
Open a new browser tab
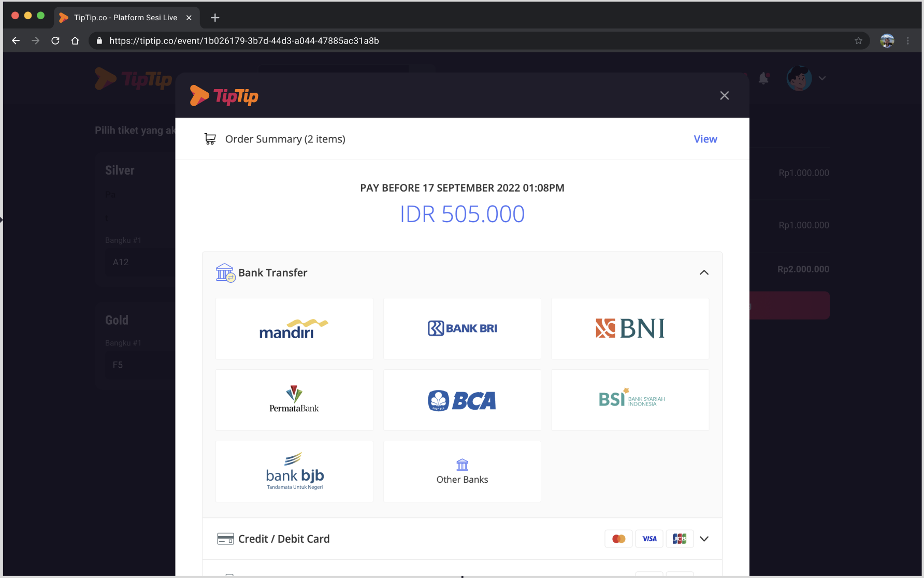coord(215,18)
